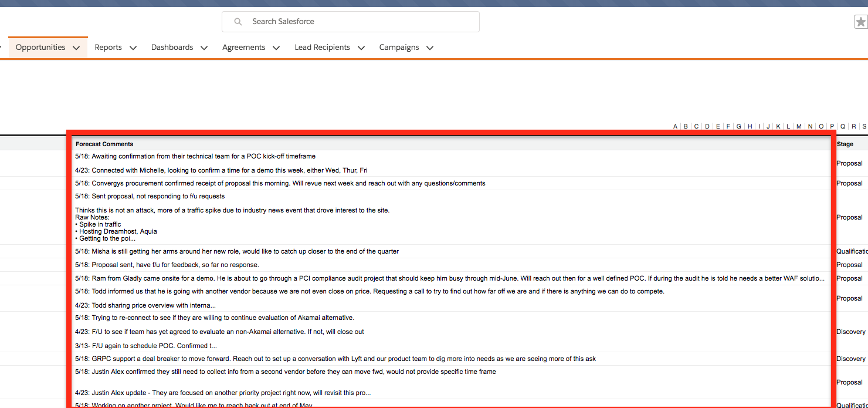Filter list by letter C

[x=696, y=127]
